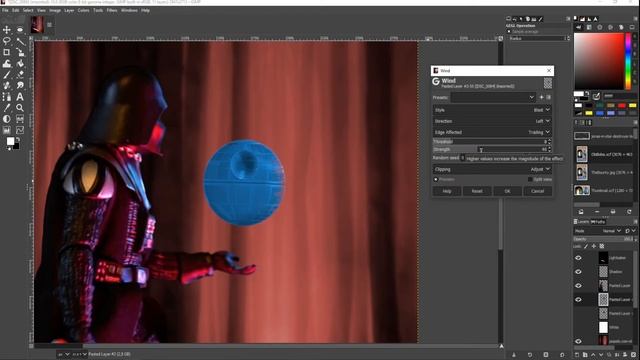This screenshot has width=640, height=360.
Task: Open the Edit menu
Action: click(16, 10)
